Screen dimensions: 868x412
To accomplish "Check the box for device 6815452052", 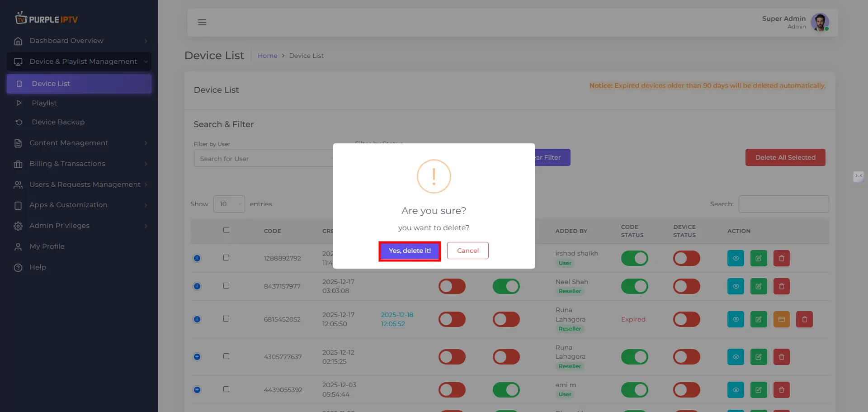I will pyautogui.click(x=226, y=319).
